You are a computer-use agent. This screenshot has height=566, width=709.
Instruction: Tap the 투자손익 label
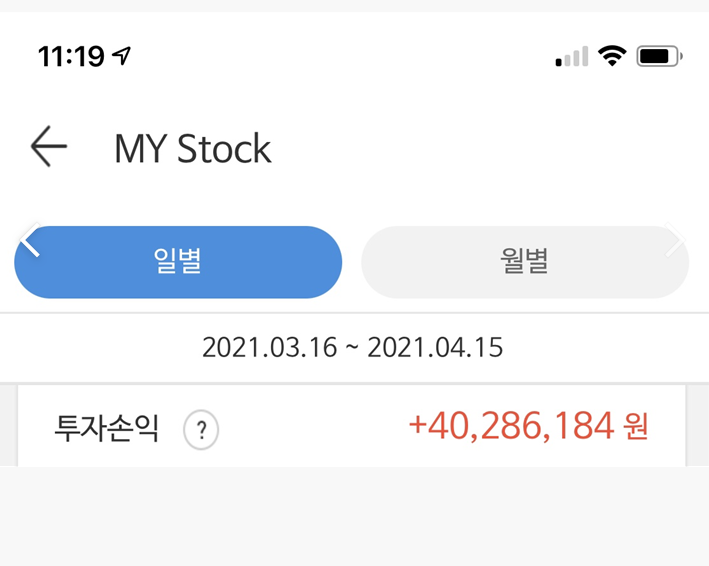pos(107,429)
